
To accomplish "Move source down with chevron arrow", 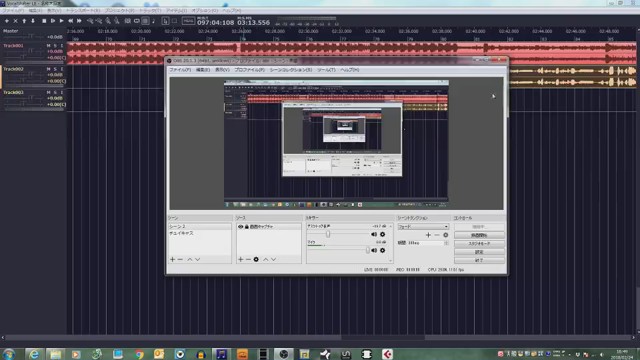I will coord(273,260).
